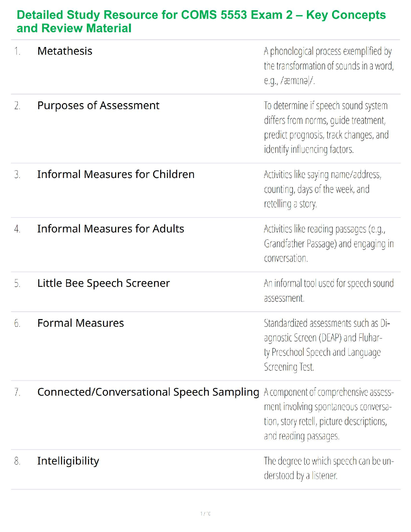Select "Little Bee Speech Screener" term
411x532 pixels.
tap(103, 283)
